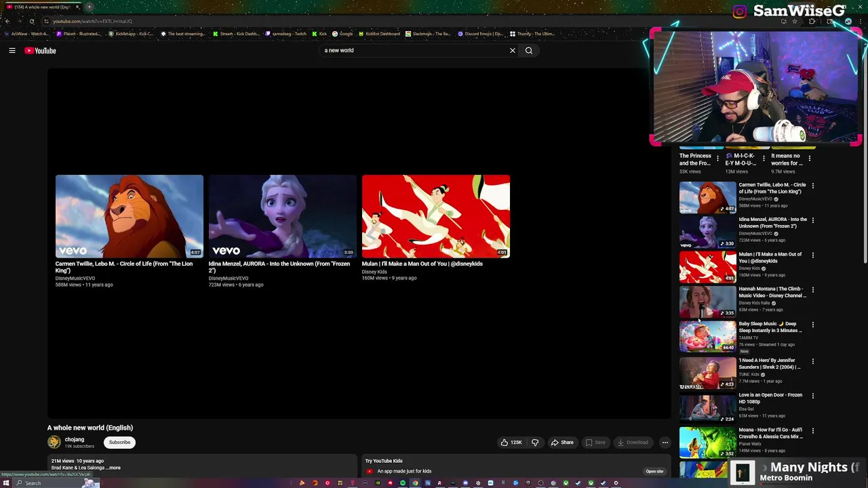Open sidebar title 'Mulan | I'll Make a Man Out of You'
Image resolution: width=868 pixels, height=488 pixels.
770,258
